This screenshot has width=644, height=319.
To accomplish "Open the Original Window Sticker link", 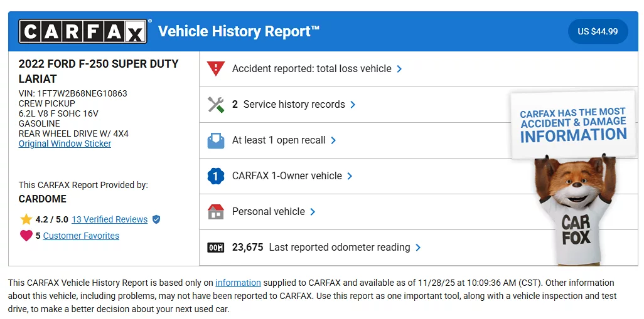I will tap(65, 144).
